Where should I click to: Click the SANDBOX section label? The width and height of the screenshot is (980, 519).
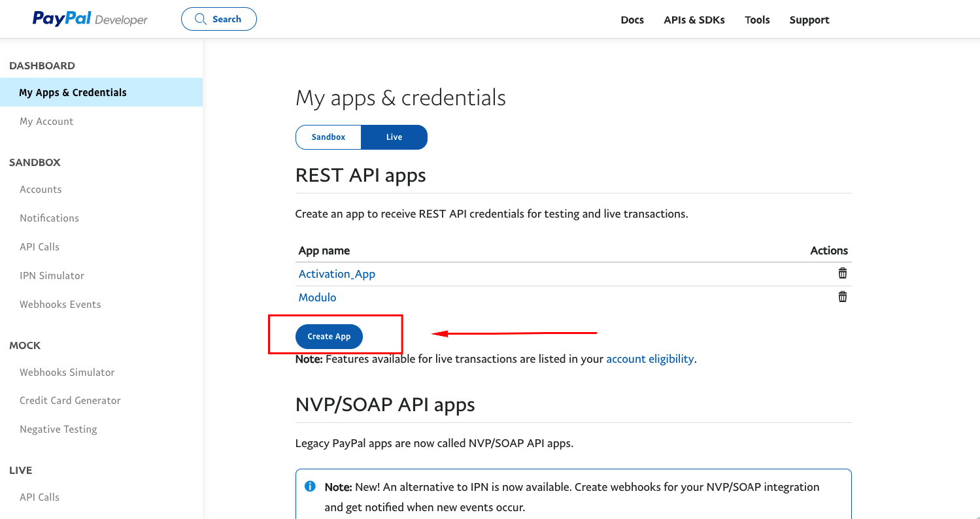[35, 162]
